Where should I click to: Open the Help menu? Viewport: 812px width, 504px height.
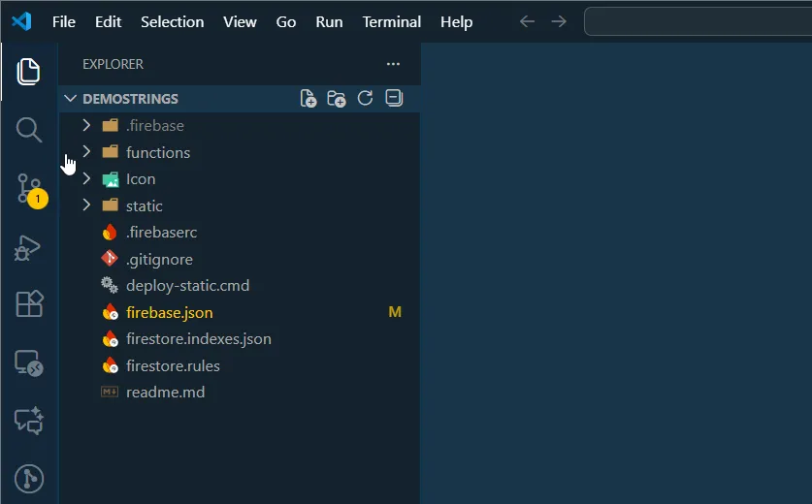pyautogui.click(x=456, y=21)
